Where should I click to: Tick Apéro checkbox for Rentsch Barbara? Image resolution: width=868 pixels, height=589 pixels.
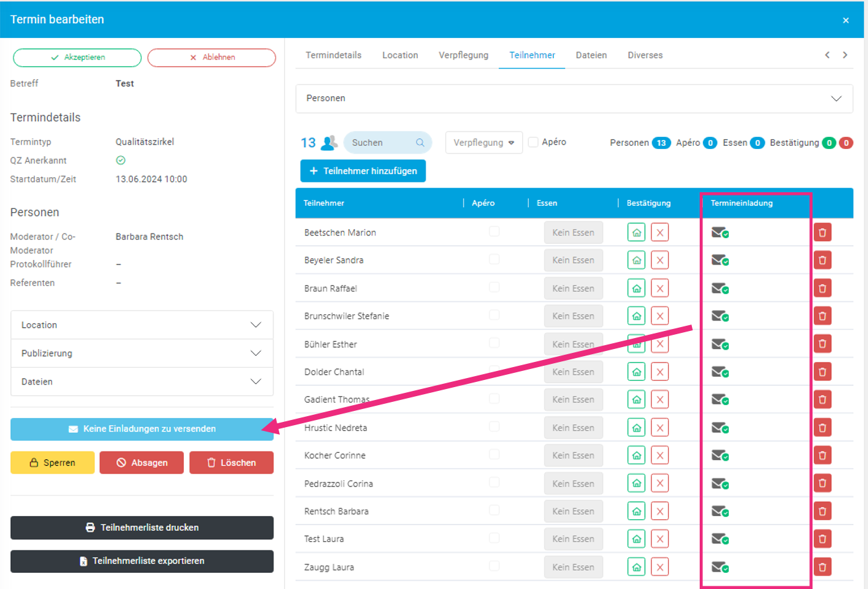coord(494,510)
